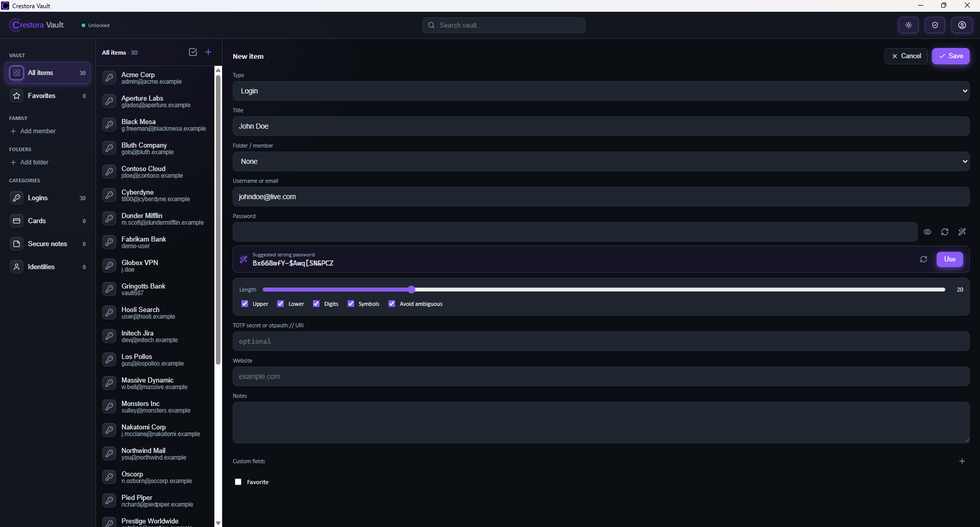Click the Website field
The height and width of the screenshot is (527, 980).
click(601, 376)
